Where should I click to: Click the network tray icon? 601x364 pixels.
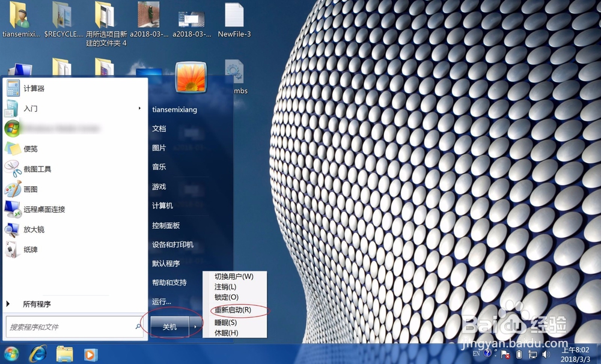tap(532, 354)
